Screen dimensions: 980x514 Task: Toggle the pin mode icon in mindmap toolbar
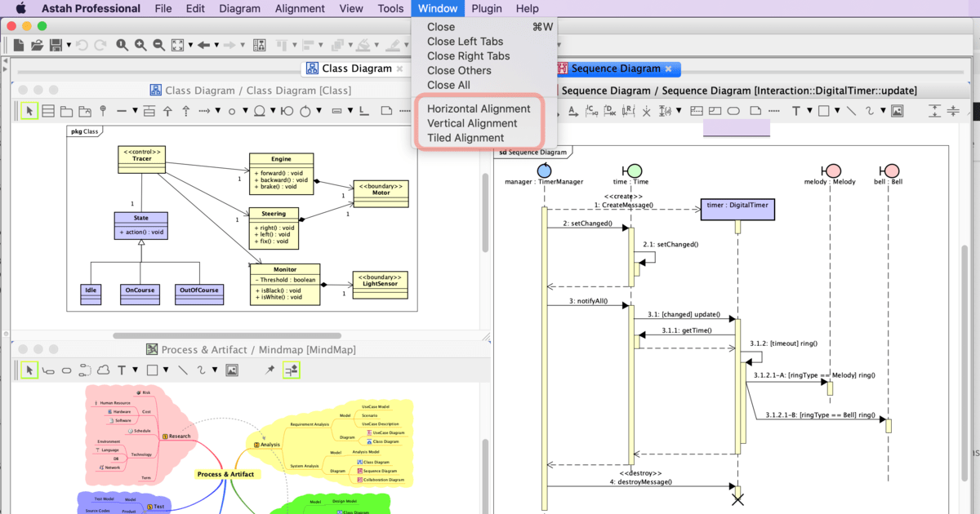(x=270, y=370)
